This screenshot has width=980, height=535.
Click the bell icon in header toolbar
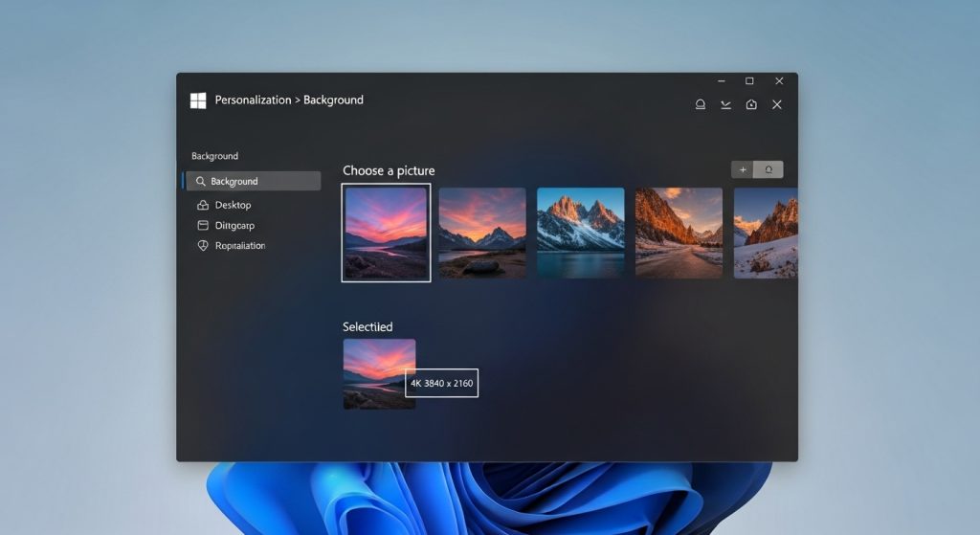(701, 104)
